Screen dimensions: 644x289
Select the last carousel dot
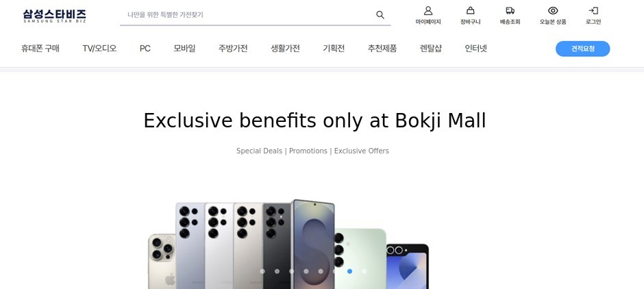[x=364, y=271]
